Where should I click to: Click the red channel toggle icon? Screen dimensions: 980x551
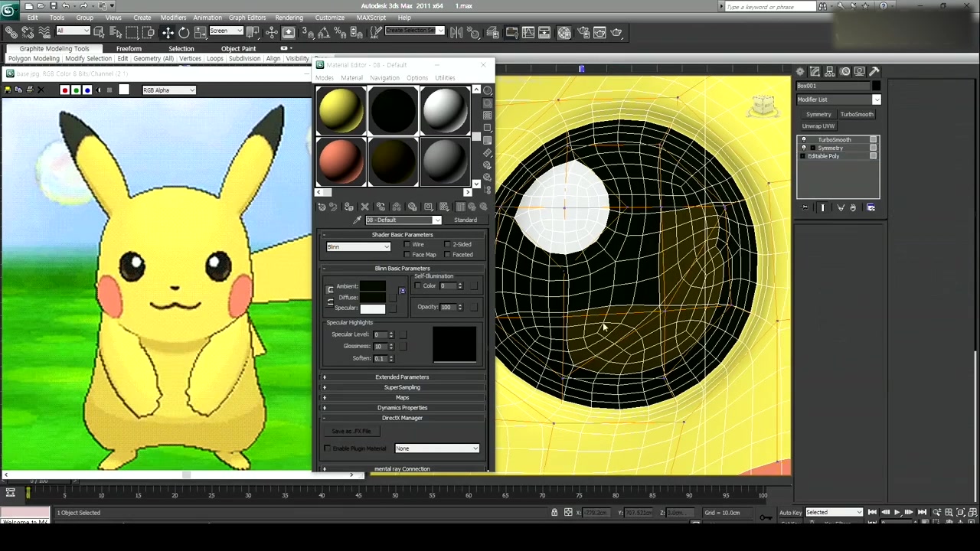coord(64,90)
